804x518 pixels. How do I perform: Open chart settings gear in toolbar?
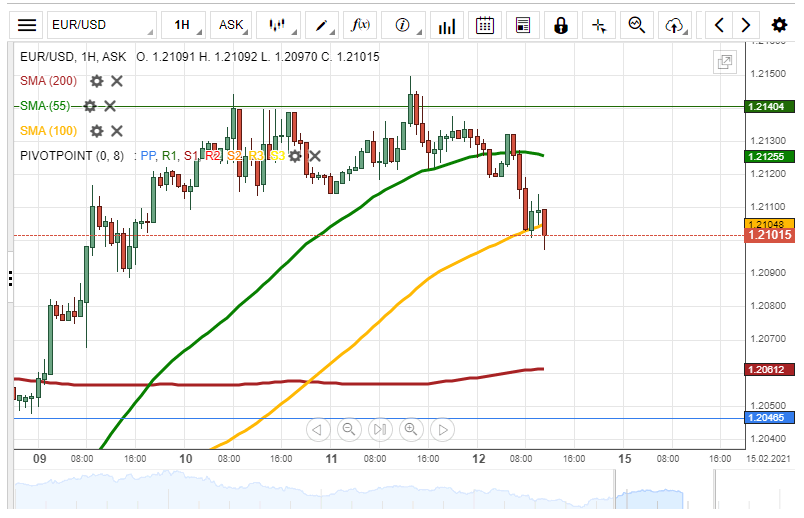point(779,25)
